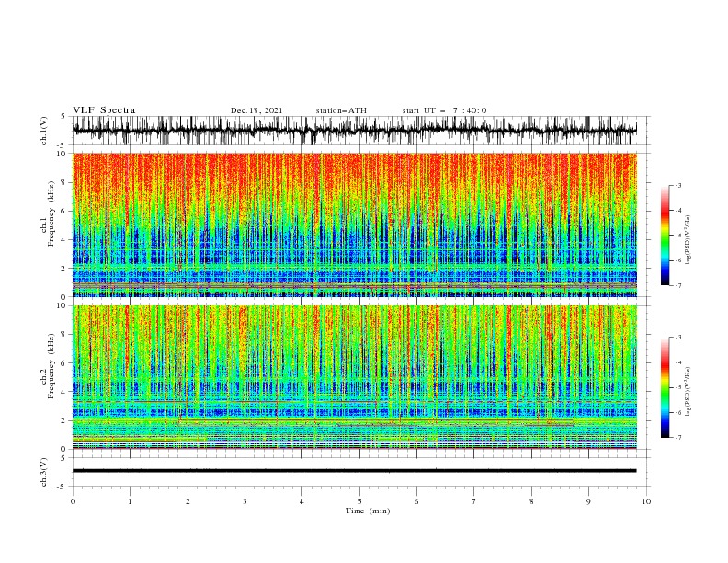Click the date 'Dec. 18, 2021'

click(x=256, y=110)
